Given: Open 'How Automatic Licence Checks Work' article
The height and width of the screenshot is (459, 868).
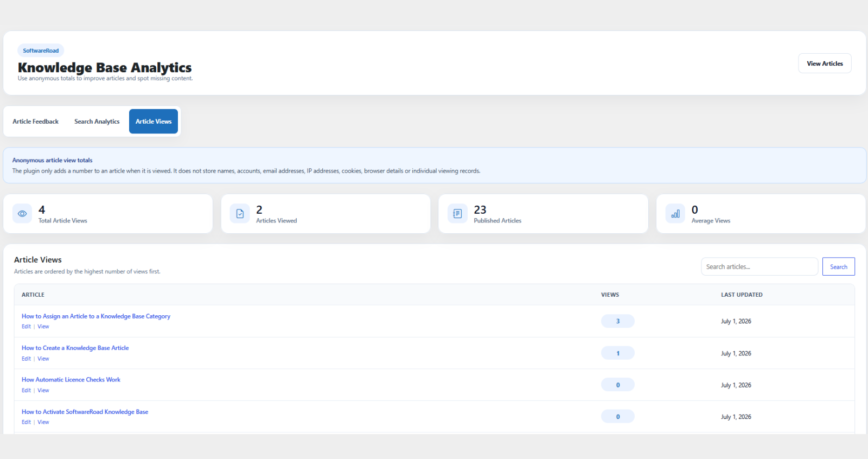Looking at the screenshot, I should tap(71, 380).
